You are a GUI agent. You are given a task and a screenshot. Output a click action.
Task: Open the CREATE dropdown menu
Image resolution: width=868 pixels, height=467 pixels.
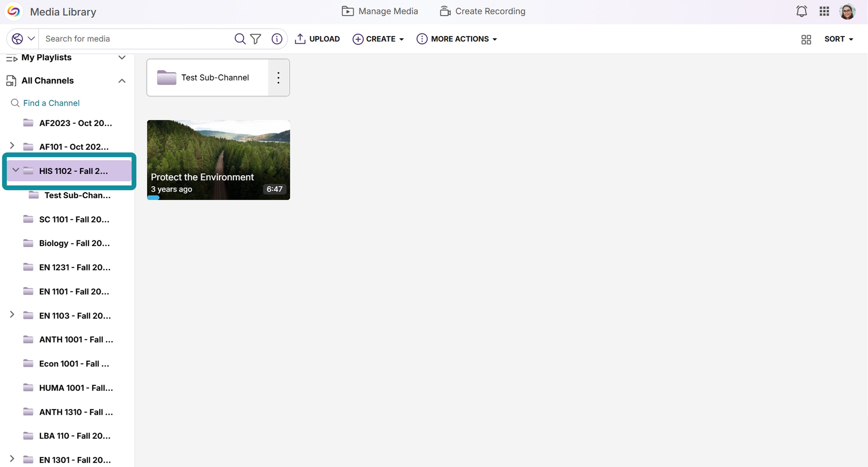(378, 39)
